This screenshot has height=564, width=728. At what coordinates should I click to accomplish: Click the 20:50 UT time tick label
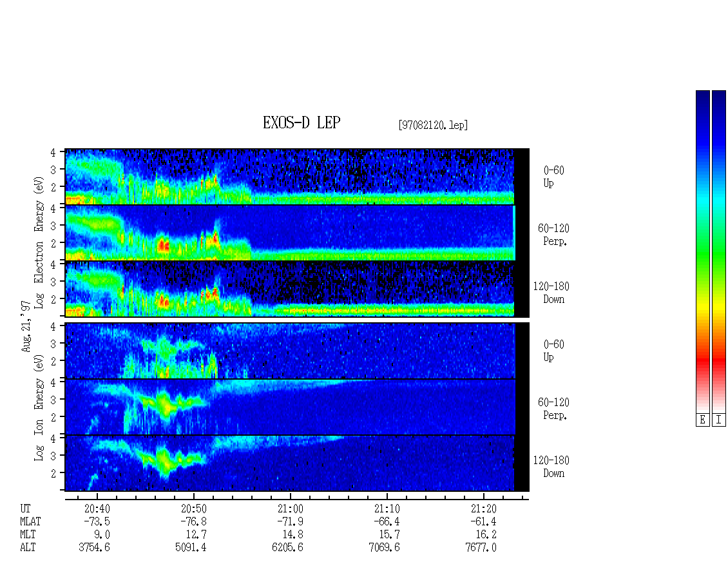194,509
